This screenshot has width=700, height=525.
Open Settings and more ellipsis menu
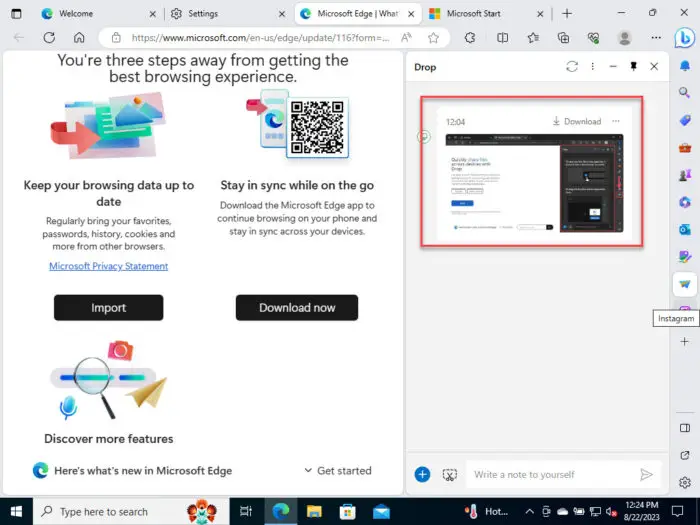click(x=656, y=38)
